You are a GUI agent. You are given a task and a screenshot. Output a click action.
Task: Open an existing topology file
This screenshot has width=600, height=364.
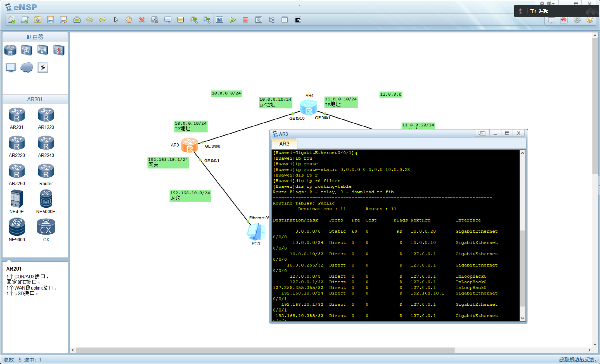pyautogui.click(x=37, y=20)
